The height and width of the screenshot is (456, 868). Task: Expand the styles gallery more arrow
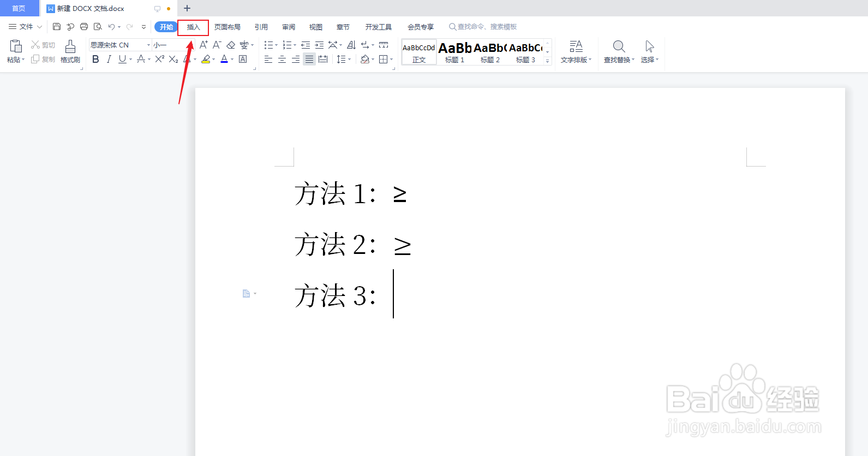pyautogui.click(x=548, y=61)
